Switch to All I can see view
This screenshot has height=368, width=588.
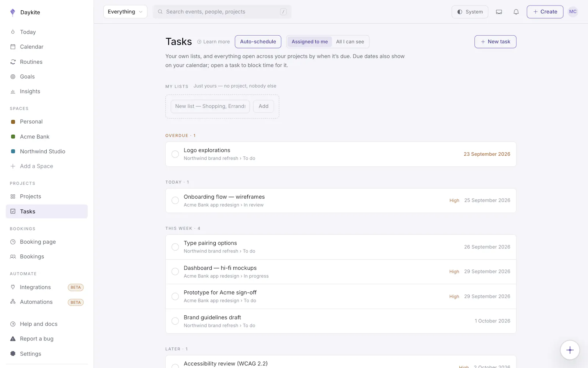(350, 42)
